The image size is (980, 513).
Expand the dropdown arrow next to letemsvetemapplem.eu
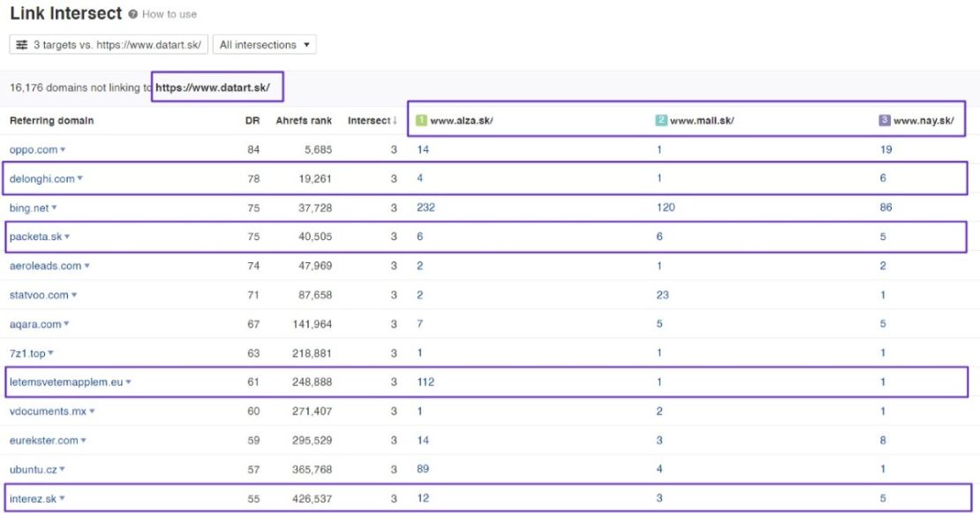128,381
